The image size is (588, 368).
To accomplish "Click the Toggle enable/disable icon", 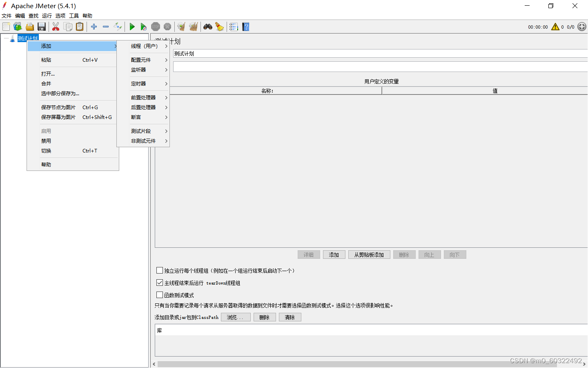I will (x=118, y=27).
